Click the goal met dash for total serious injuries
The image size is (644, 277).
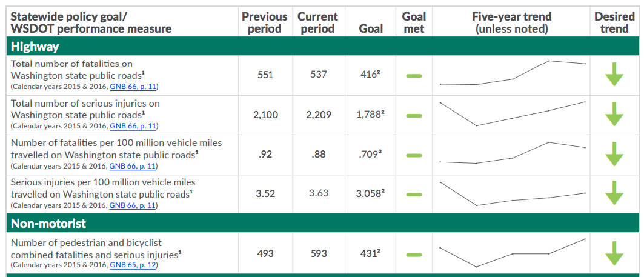click(x=414, y=115)
